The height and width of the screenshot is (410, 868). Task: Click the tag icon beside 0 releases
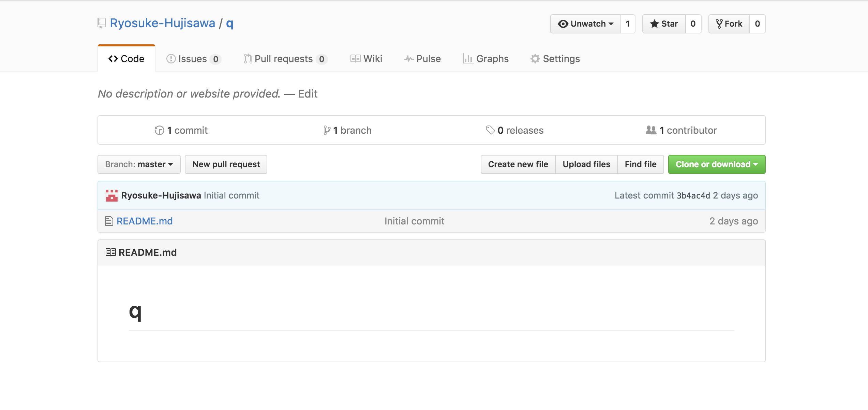coord(490,130)
